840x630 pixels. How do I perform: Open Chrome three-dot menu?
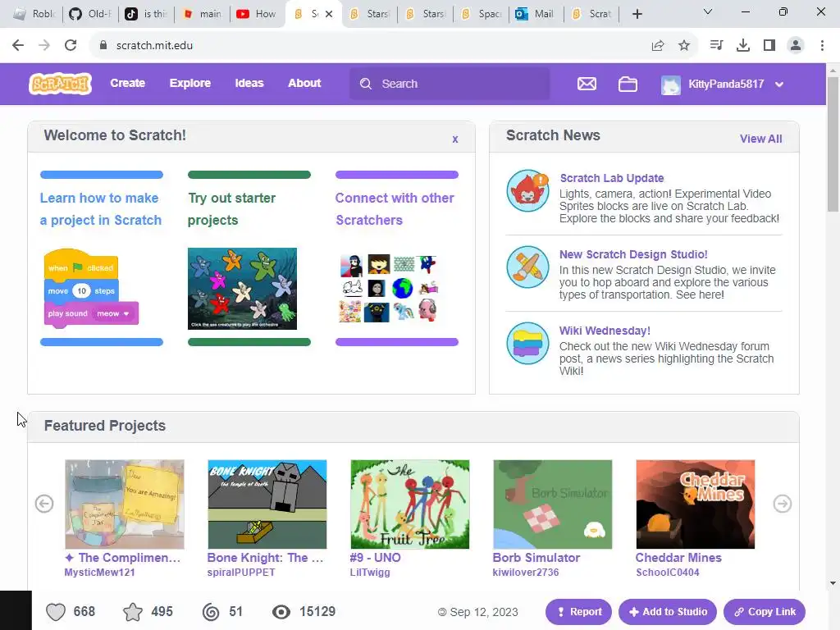pos(822,46)
